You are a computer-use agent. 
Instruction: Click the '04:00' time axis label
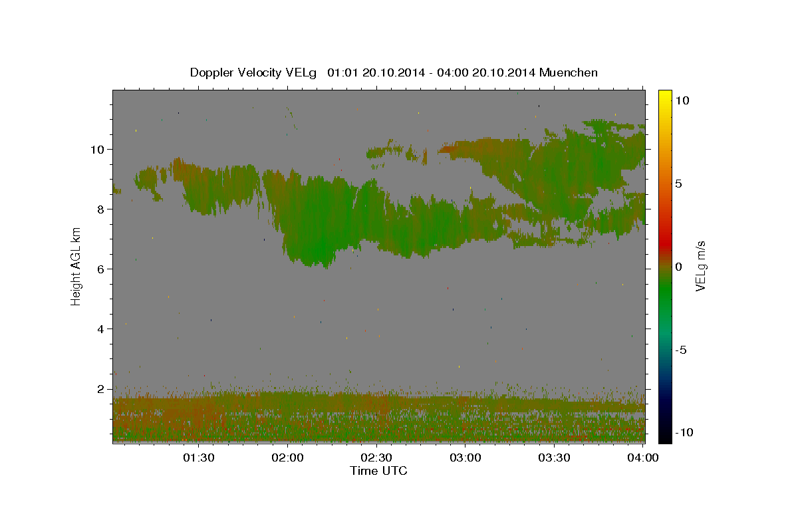(644, 458)
